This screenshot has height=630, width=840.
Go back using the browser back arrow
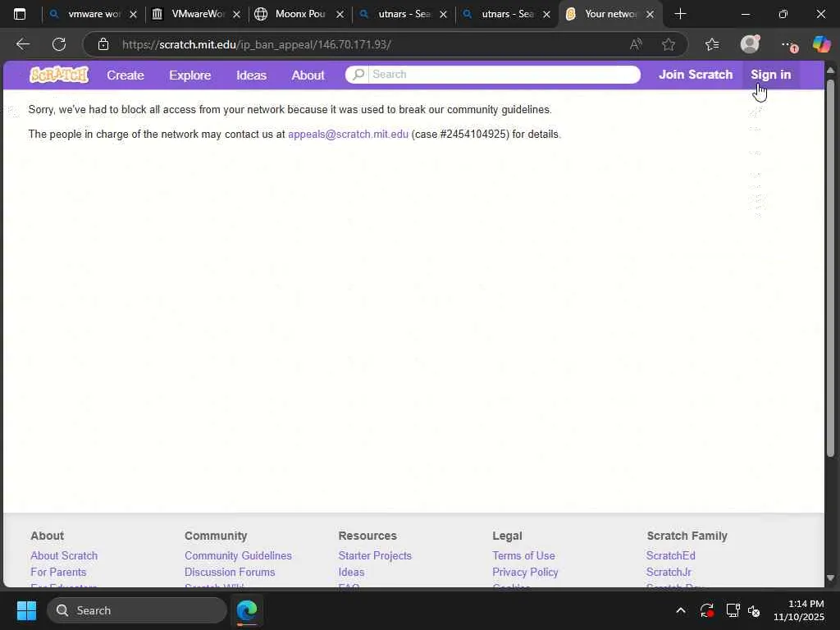coord(22,44)
